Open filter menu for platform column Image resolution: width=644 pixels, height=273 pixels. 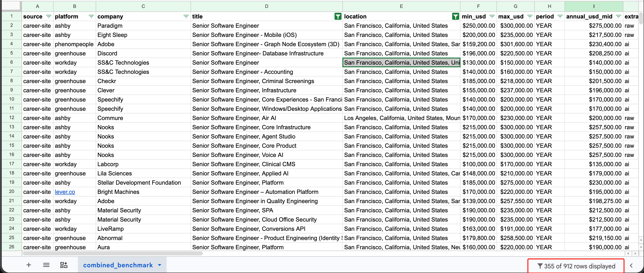click(91, 16)
